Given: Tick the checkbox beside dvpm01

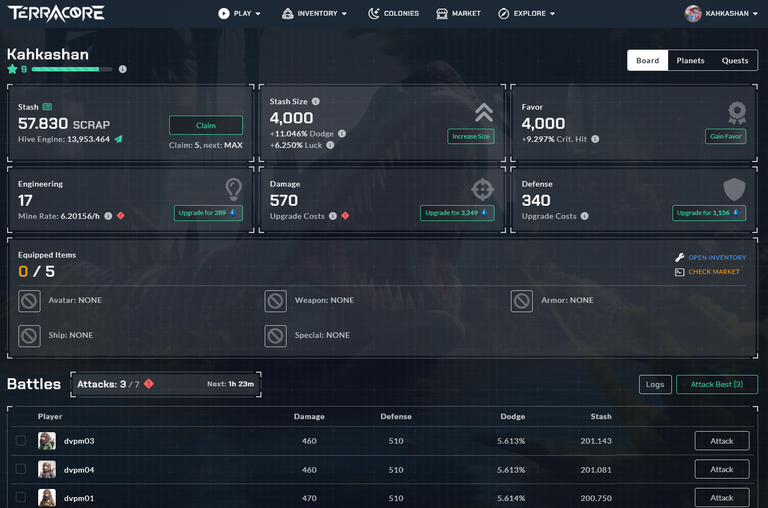Looking at the screenshot, I should coord(21,497).
